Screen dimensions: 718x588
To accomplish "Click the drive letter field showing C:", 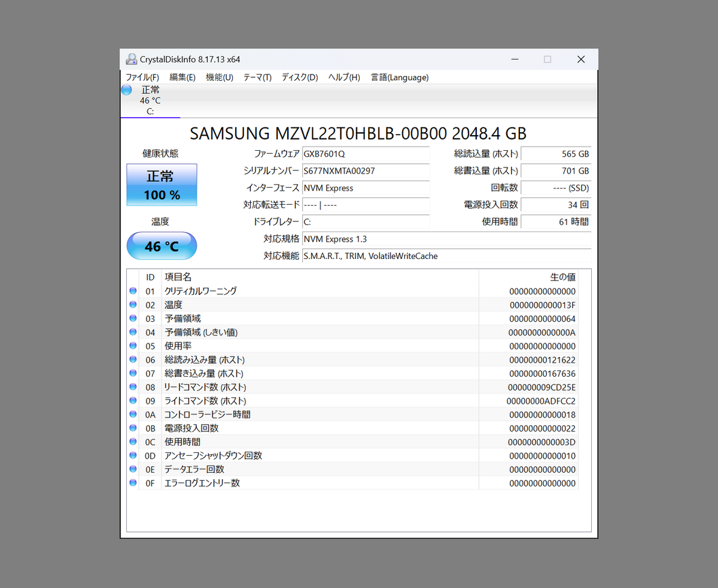I will [x=366, y=221].
